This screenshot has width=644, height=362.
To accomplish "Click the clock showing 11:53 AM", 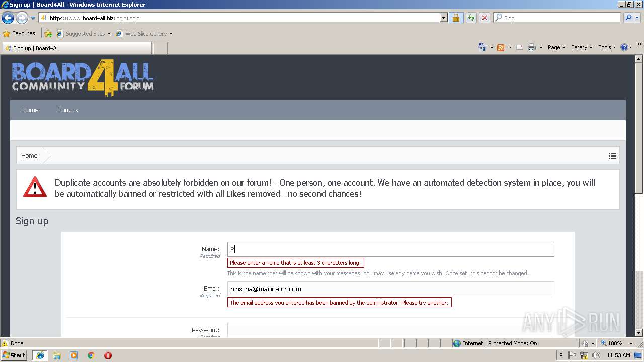I will click(x=618, y=355).
